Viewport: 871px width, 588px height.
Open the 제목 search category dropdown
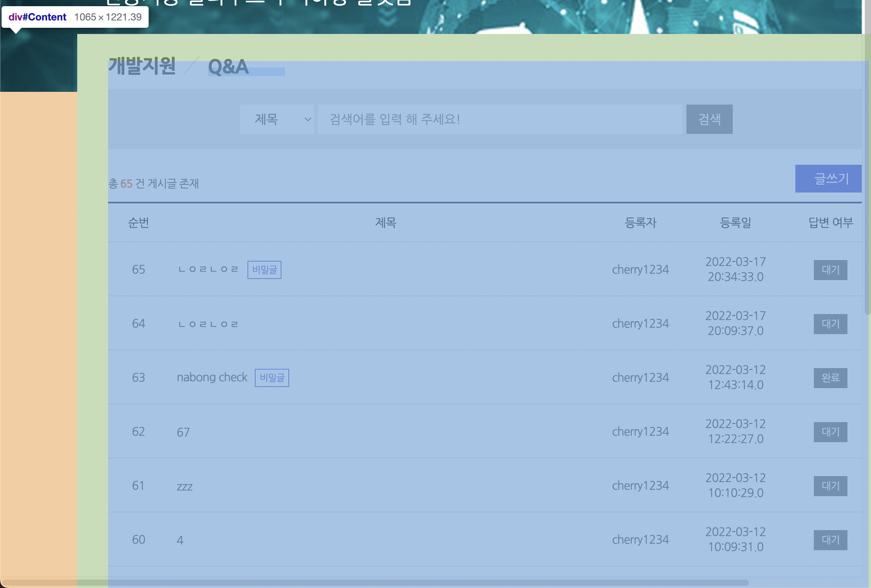[x=277, y=119]
